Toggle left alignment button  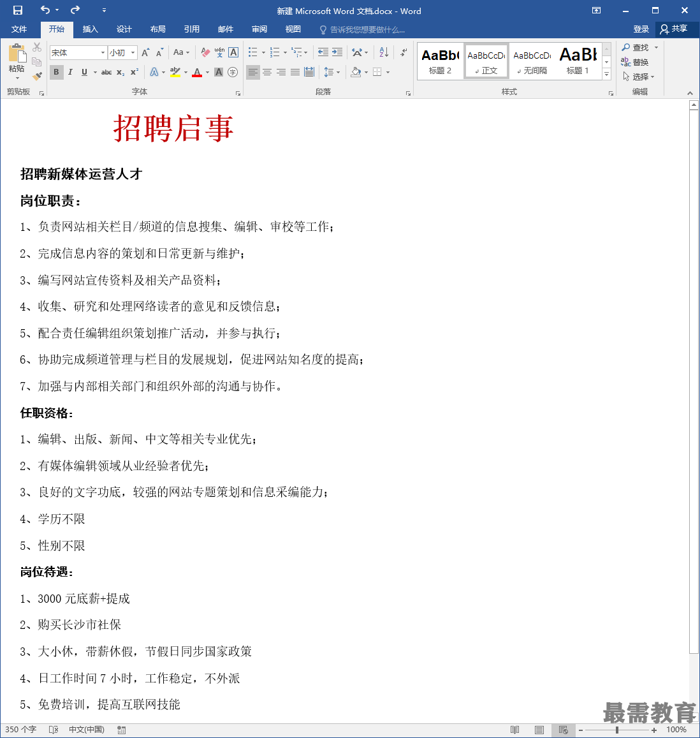pos(253,72)
